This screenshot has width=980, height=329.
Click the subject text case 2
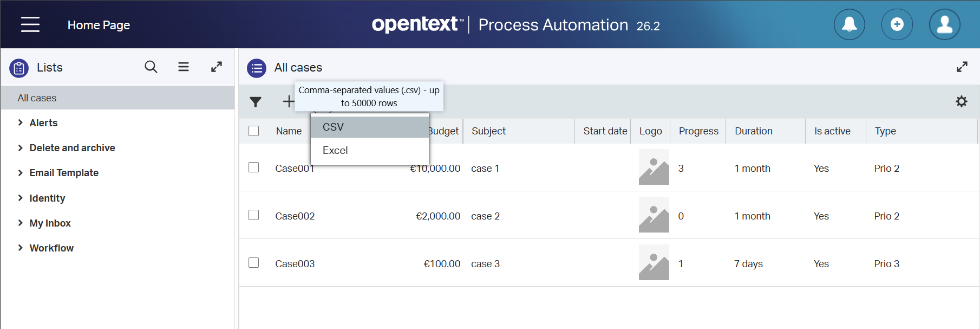[x=485, y=216]
